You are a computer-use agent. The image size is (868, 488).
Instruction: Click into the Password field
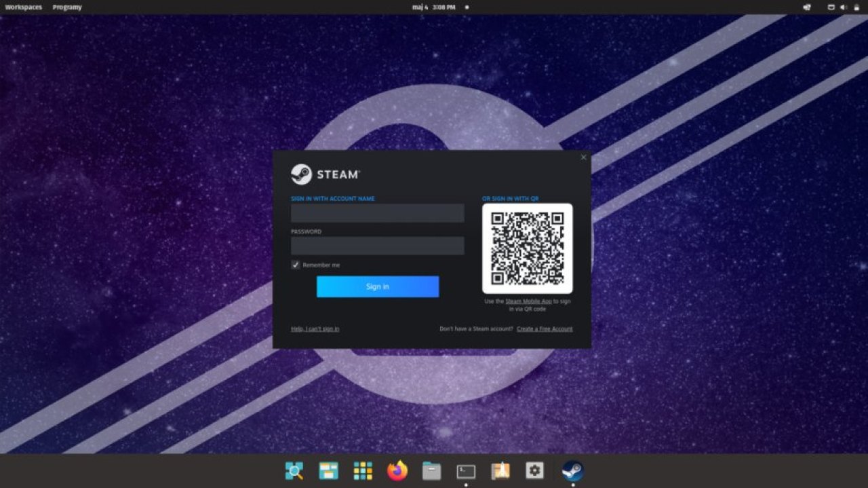tap(377, 246)
